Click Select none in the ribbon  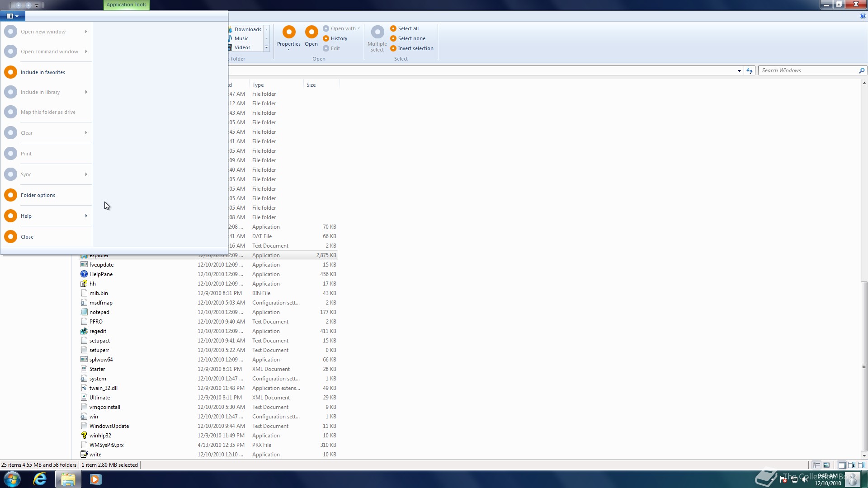(x=411, y=38)
